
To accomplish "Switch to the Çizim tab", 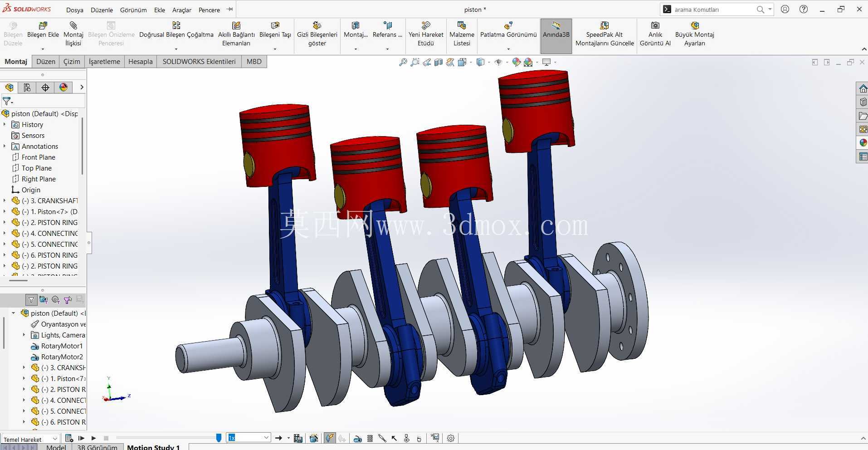I will click(72, 62).
